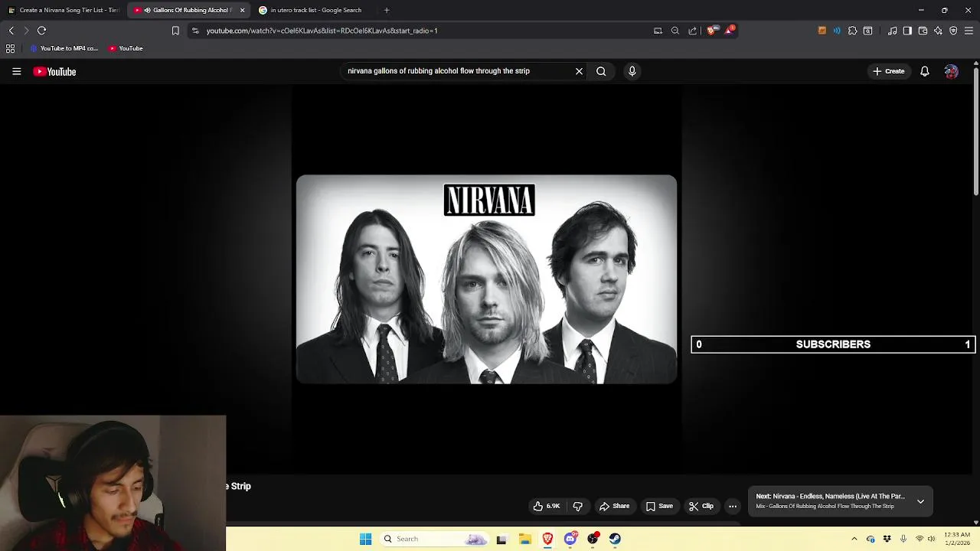Open the YouTube account avatar menu
980x551 pixels.
tap(951, 71)
